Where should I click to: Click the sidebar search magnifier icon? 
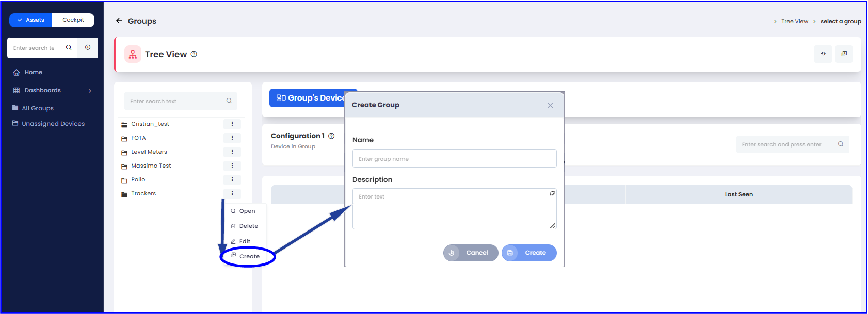69,47
